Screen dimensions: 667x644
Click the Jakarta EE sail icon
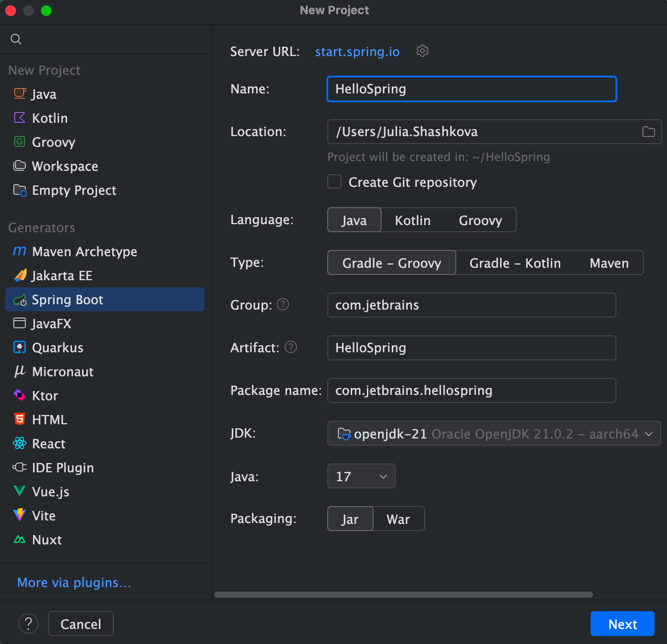(20, 275)
